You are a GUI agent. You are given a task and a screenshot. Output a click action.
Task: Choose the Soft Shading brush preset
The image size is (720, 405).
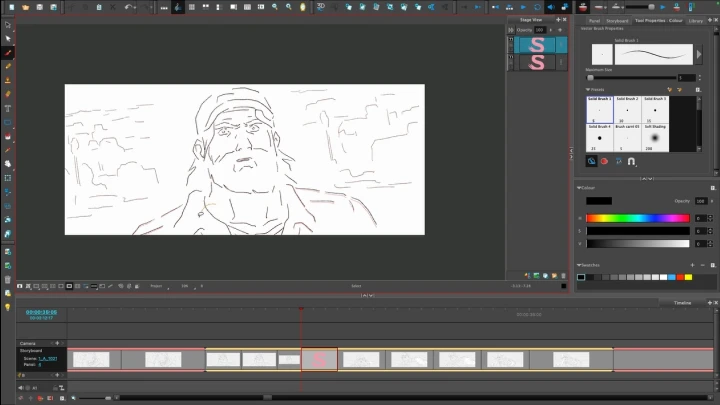point(655,138)
